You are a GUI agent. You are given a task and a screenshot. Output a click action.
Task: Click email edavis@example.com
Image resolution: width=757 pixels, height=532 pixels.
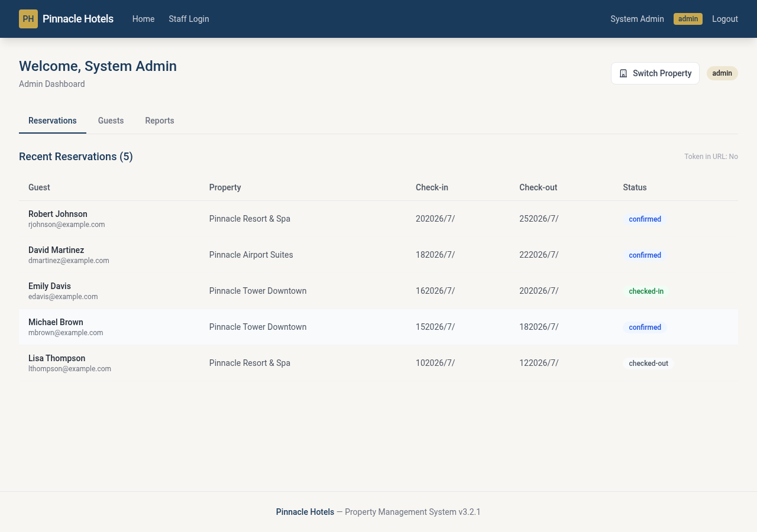pos(63,297)
